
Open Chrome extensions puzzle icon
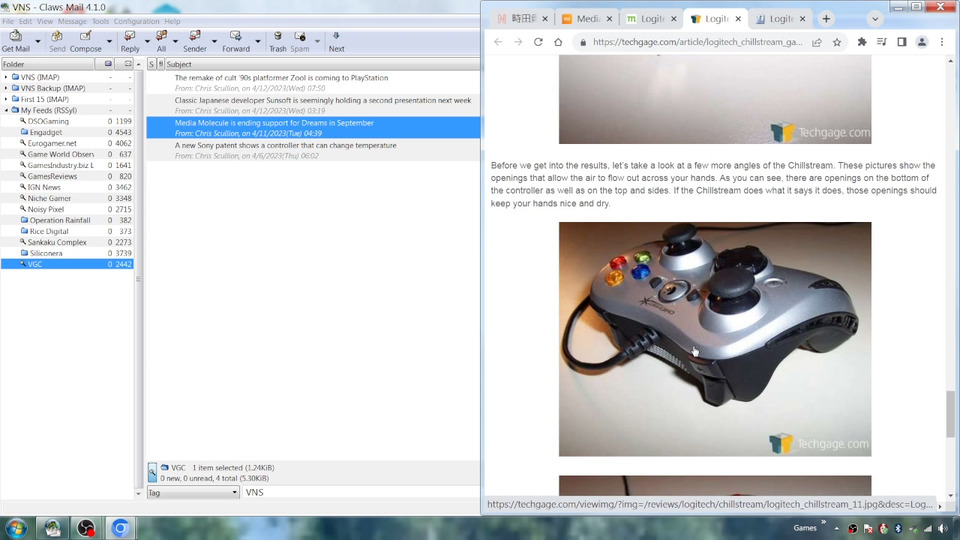tap(862, 42)
